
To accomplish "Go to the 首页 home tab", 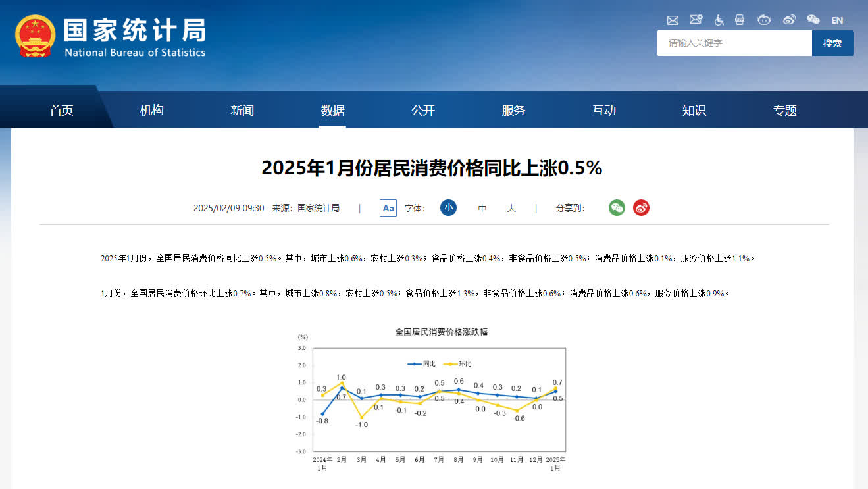I will coord(61,111).
